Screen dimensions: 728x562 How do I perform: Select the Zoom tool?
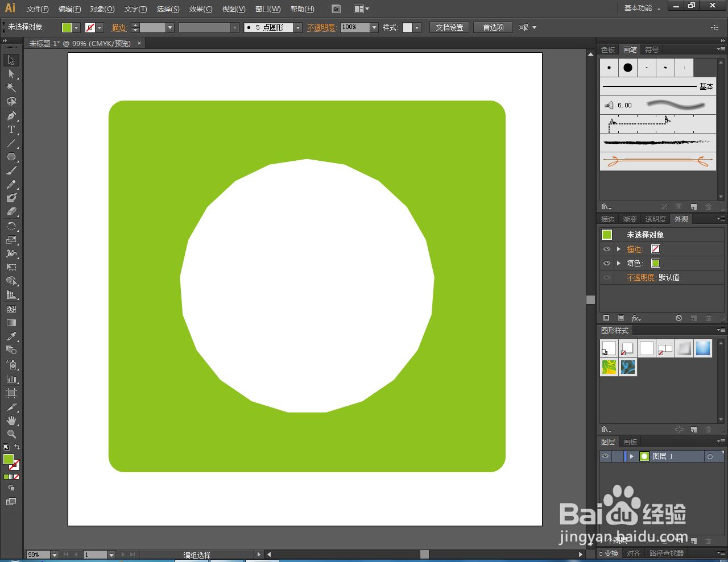[11, 434]
